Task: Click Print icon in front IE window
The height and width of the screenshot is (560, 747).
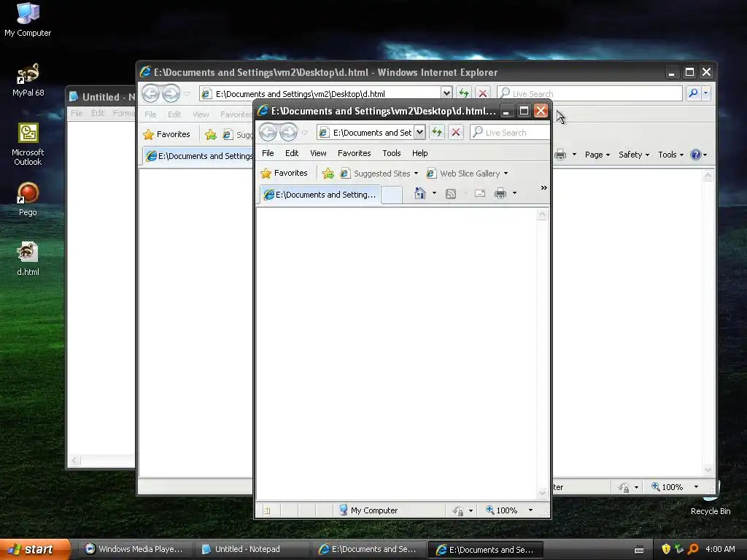Action: point(500,193)
